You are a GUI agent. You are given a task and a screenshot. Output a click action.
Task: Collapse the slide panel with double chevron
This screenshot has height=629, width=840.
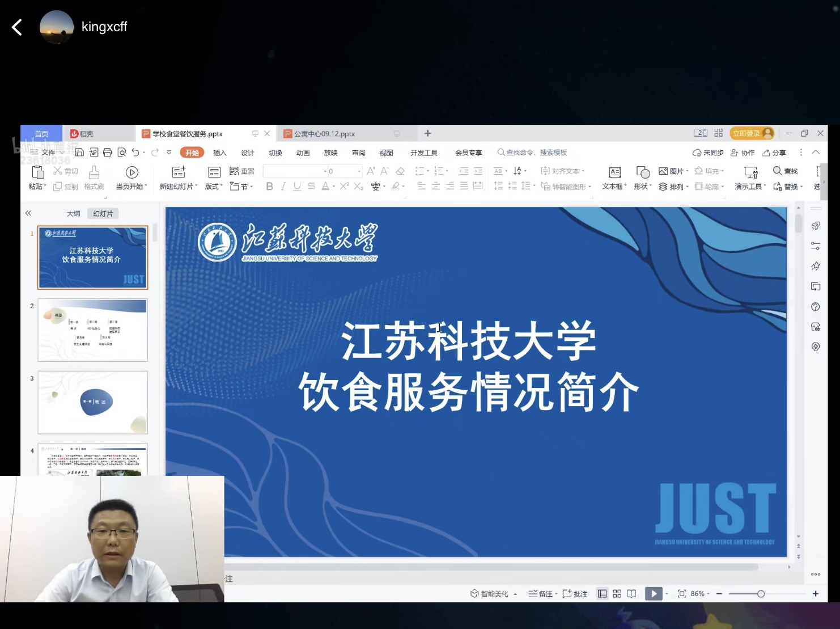[28, 213]
